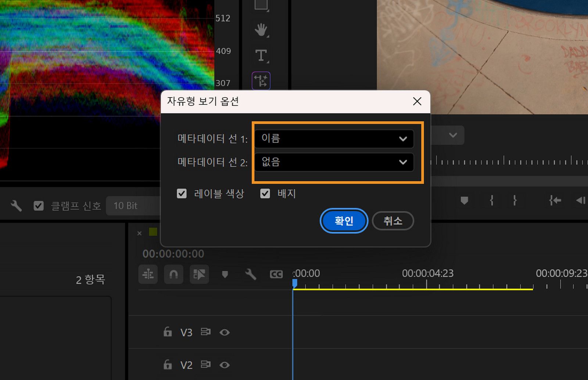The image size is (588, 380).
Task: Toggle the Snap magnet in the timeline
Action: (x=173, y=274)
